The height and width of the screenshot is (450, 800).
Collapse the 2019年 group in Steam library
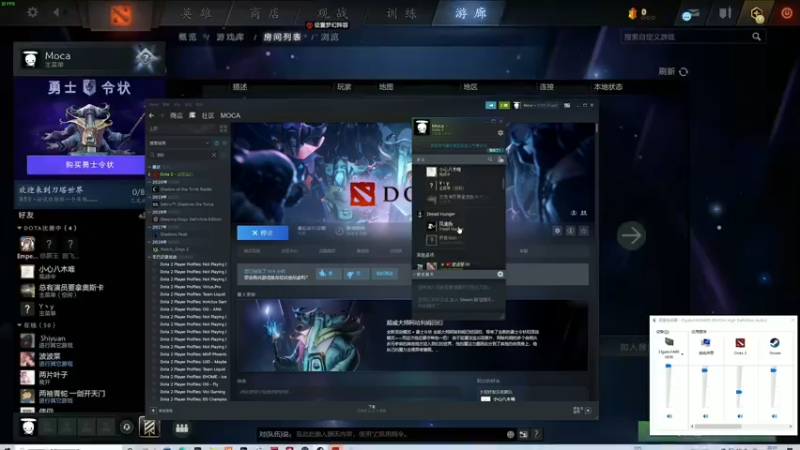click(150, 197)
